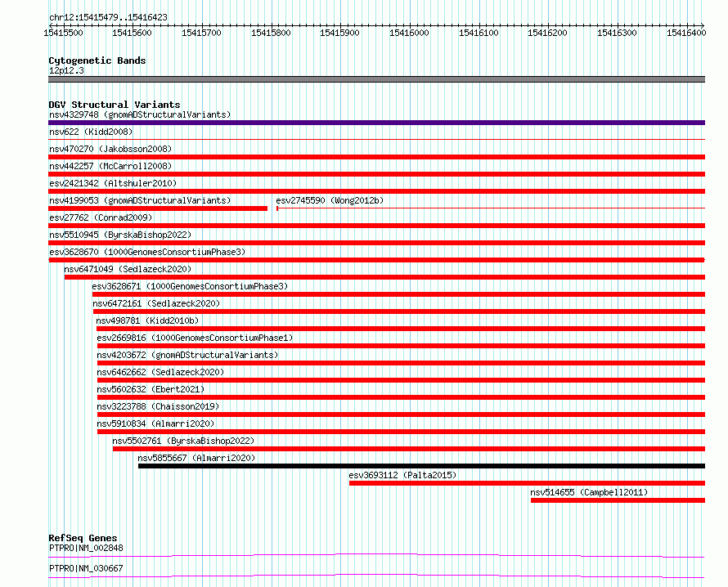Select nsv5910834 (Almarri2020) label

tap(155, 423)
